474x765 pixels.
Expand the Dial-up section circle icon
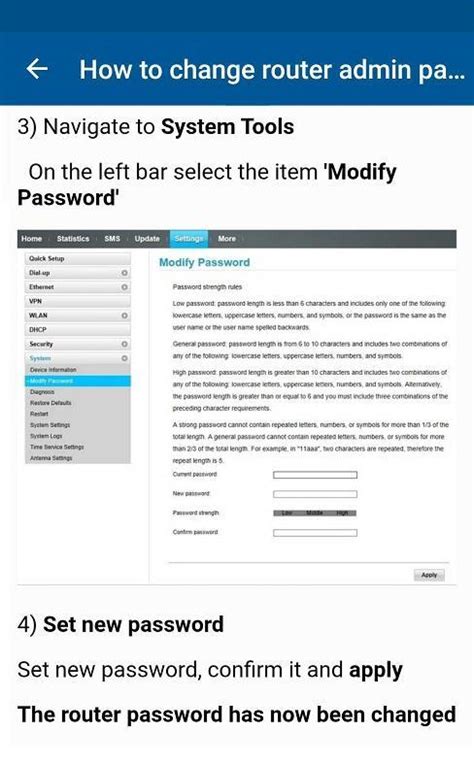(124, 273)
